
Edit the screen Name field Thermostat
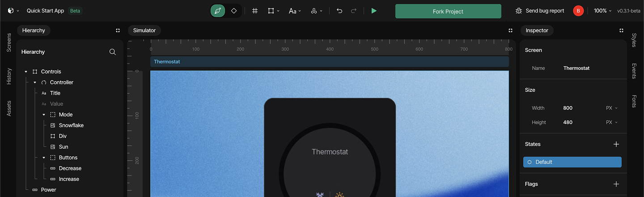pos(576,68)
